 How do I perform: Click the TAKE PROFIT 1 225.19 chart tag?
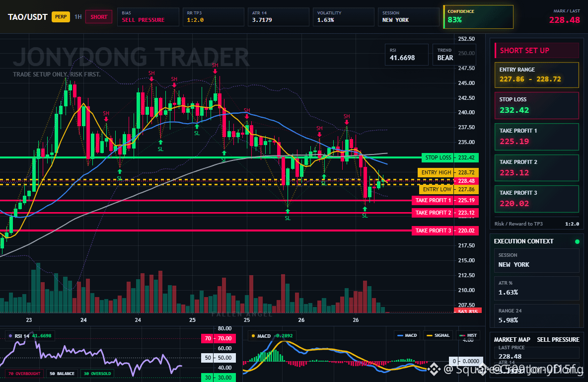click(445, 200)
